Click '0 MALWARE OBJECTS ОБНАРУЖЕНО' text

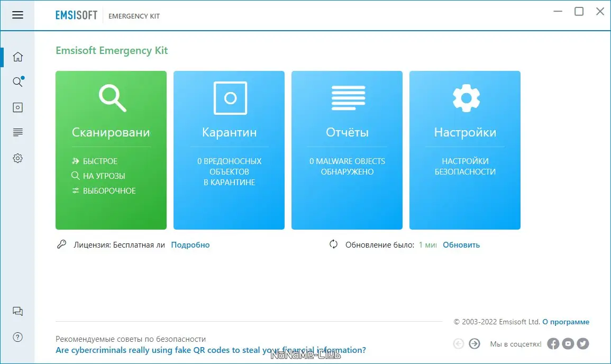pos(347,167)
